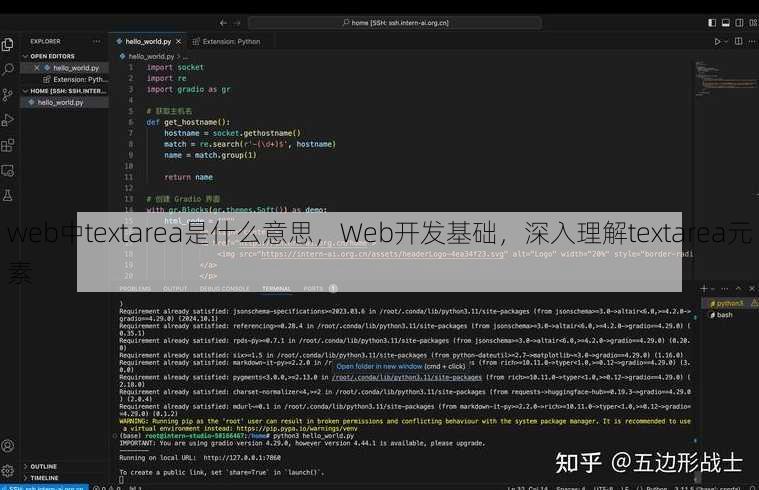Open the local URL http://127.0.0.1:7860
The height and width of the screenshot is (490, 759).
242,458
